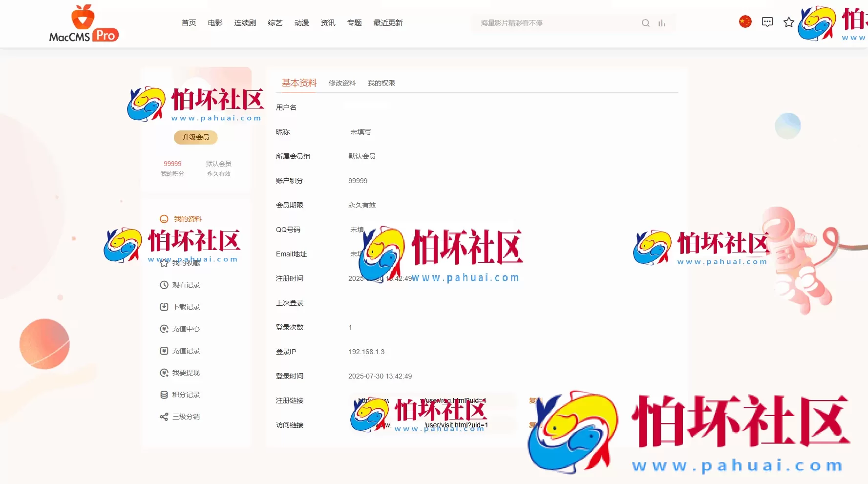Open the 最近更新 recent updates menu

pos(388,22)
